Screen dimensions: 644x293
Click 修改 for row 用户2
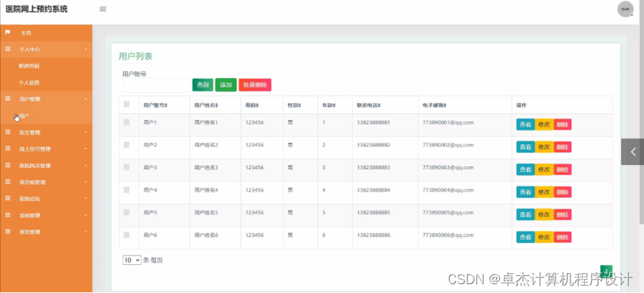[544, 147]
